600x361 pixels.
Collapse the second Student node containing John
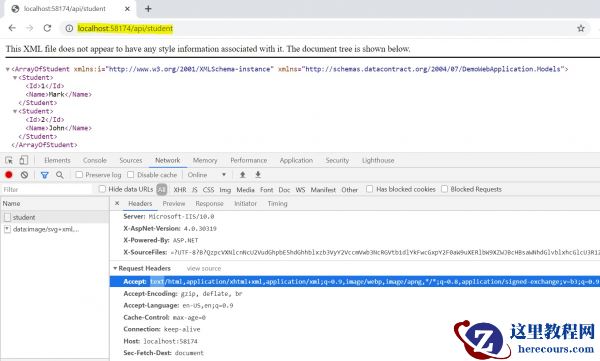coord(15,111)
